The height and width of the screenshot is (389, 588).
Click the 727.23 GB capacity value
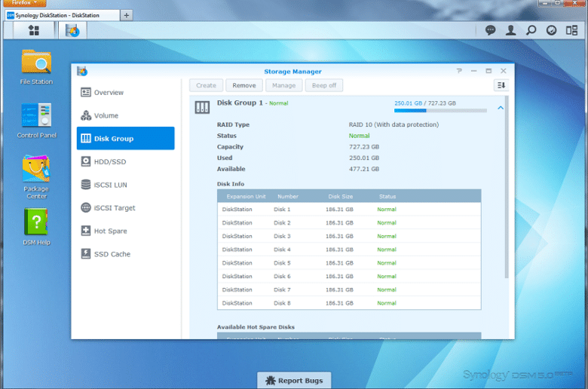coord(364,147)
